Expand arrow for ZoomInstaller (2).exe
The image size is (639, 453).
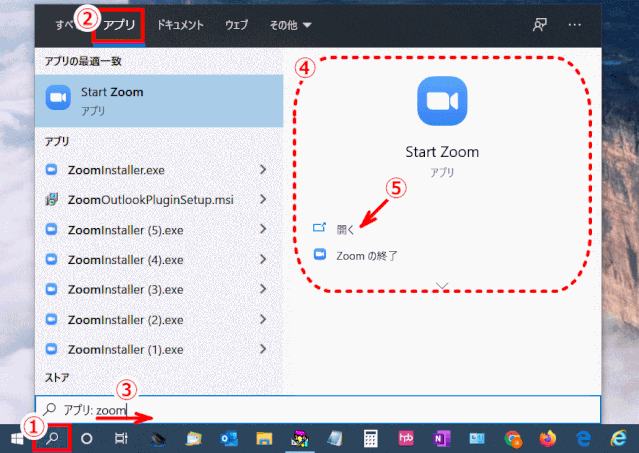(x=263, y=319)
